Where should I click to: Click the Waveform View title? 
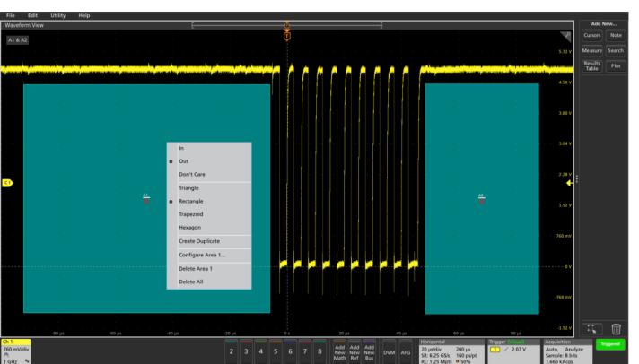[24, 25]
